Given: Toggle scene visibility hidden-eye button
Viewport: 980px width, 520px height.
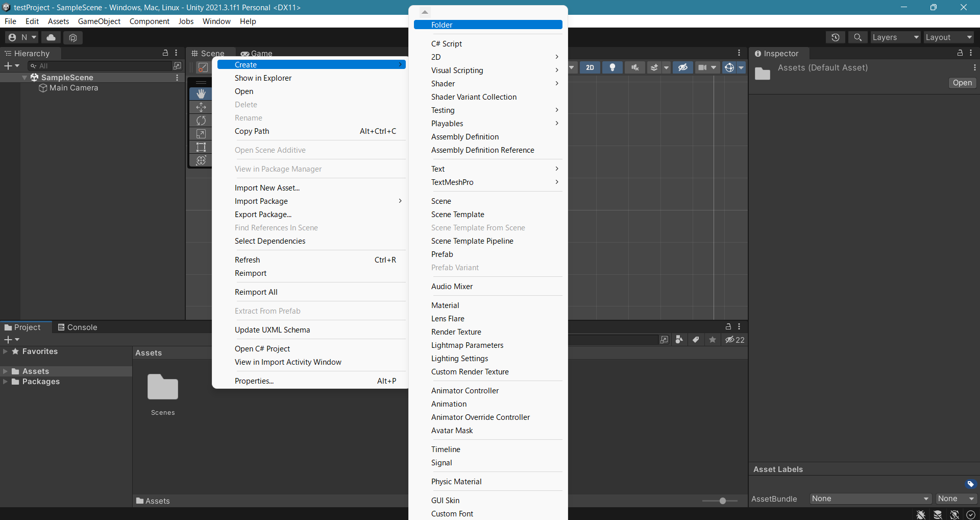Looking at the screenshot, I should 683,67.
